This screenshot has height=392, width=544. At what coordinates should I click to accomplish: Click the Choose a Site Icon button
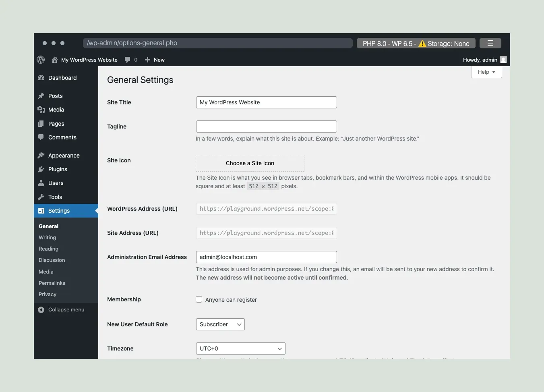coord(250,163)
